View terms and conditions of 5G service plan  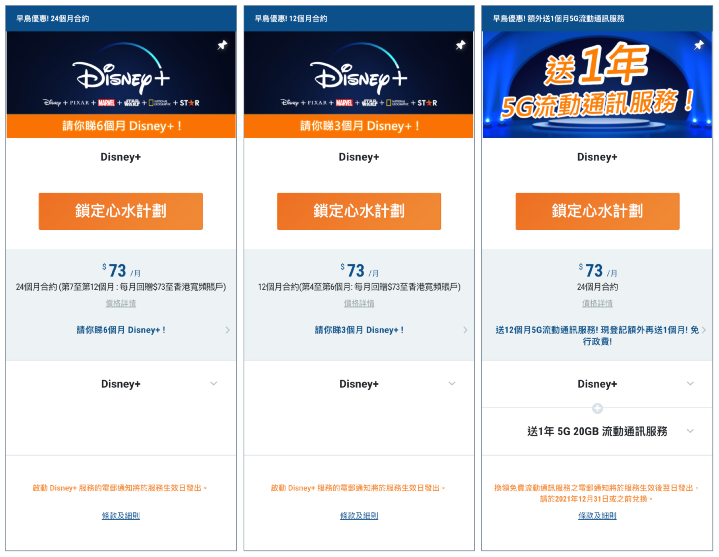(597, 516)
